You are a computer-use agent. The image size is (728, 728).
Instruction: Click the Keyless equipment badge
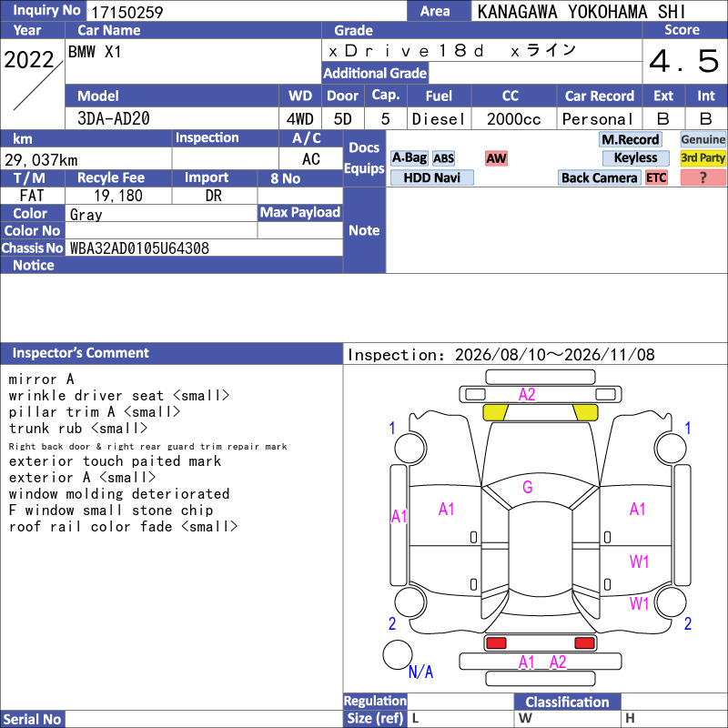(635, 157)
